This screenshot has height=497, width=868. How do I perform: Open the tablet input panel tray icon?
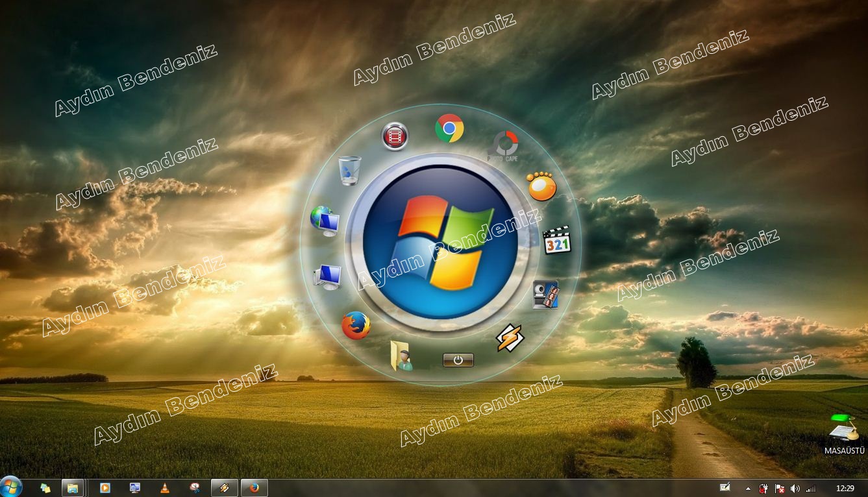tap(725, 487)
